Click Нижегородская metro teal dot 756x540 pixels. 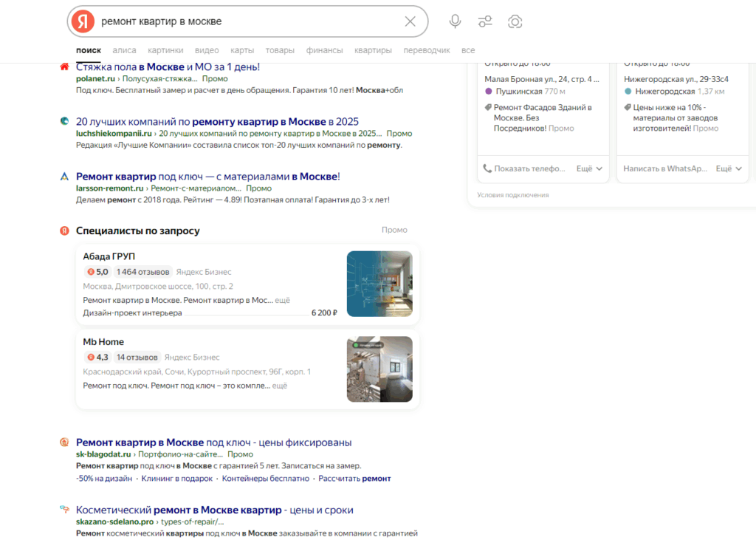click(x=628, y=91)
